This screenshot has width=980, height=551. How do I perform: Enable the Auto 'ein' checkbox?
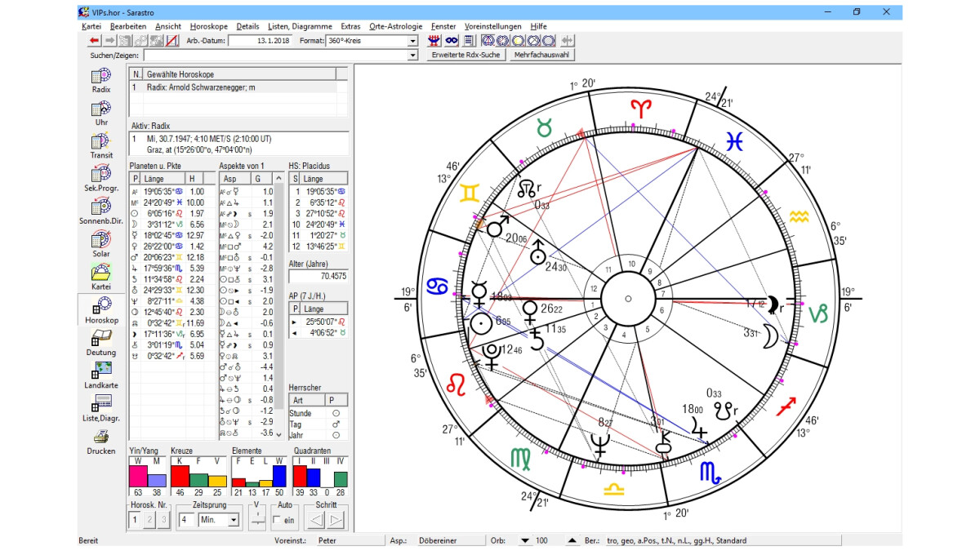[278, 520]
